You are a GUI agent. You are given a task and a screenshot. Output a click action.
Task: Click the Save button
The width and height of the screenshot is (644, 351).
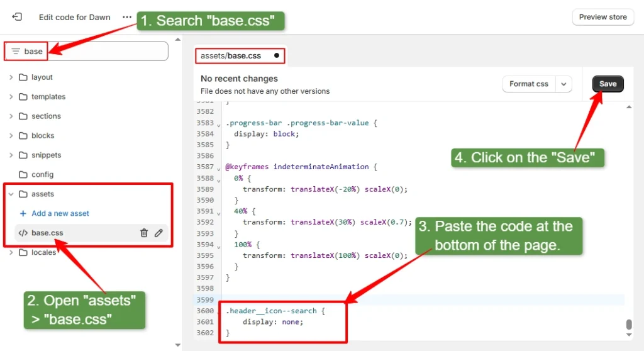point(608,84)
